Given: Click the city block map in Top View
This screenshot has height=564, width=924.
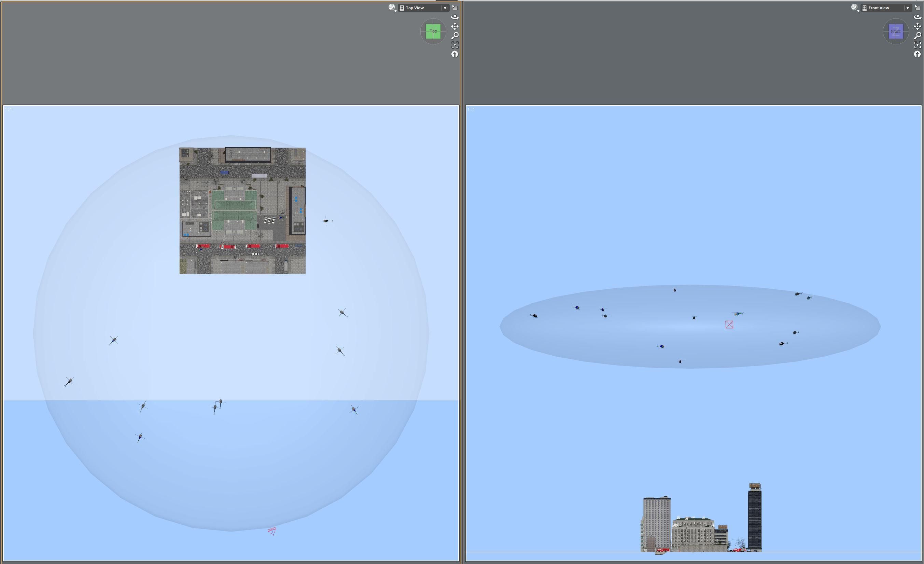Looking at the screenshot, I should [x=242, y=210].
